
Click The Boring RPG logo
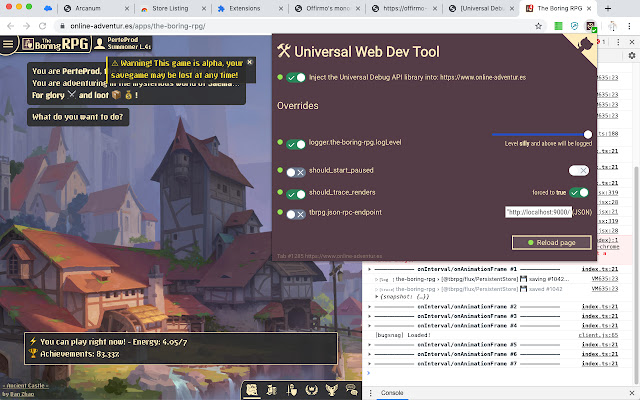pos(56,44)
